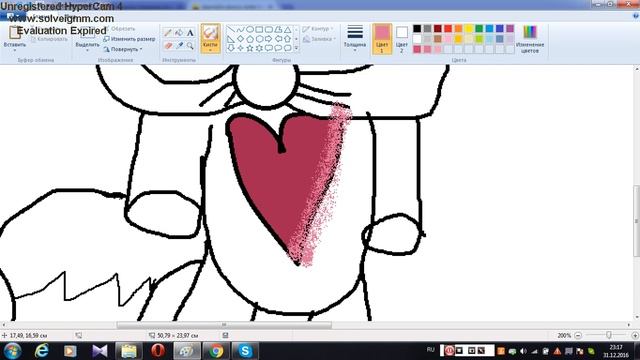This screenshot has height=360, width=640.
Task: Choose the oval shape
Action: 250,29
